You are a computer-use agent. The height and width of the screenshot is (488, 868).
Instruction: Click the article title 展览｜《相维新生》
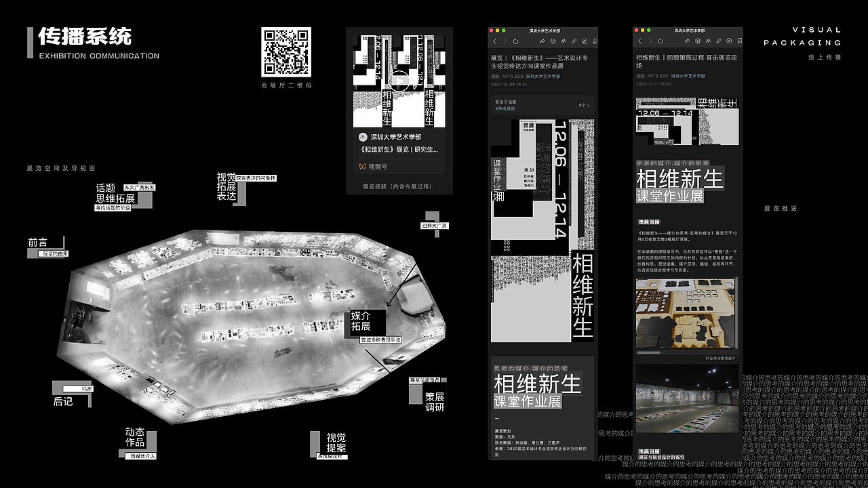point(539,62)
